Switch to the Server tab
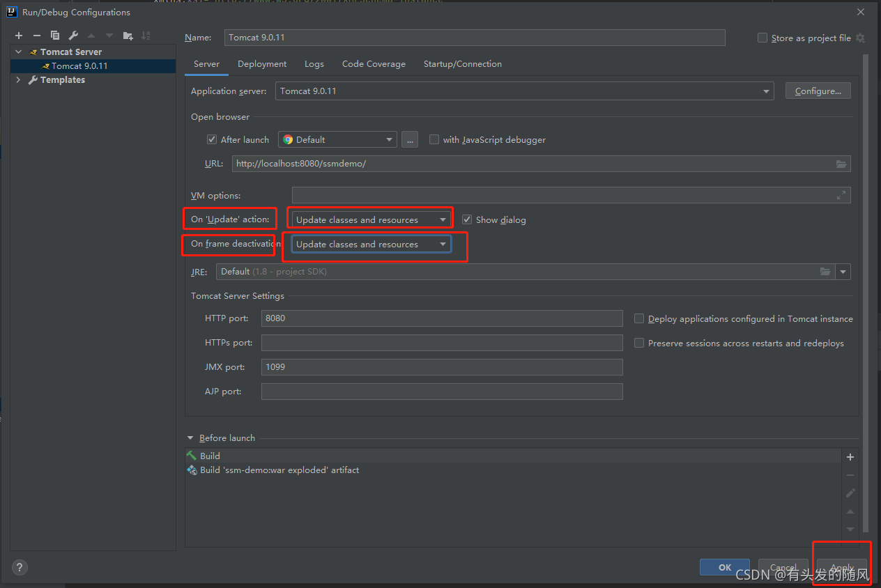Image resolution: width=881 pixels, height=588 pixels. click(x=206, y=64)
